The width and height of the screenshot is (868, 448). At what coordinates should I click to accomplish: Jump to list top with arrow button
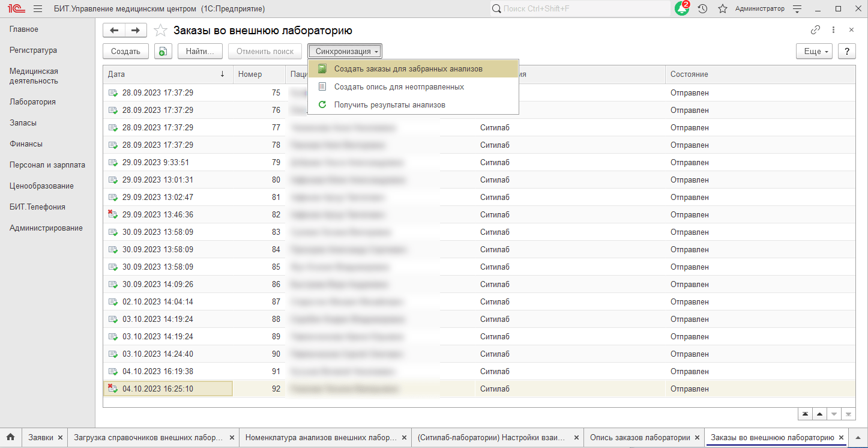click(x=805, y=414)
